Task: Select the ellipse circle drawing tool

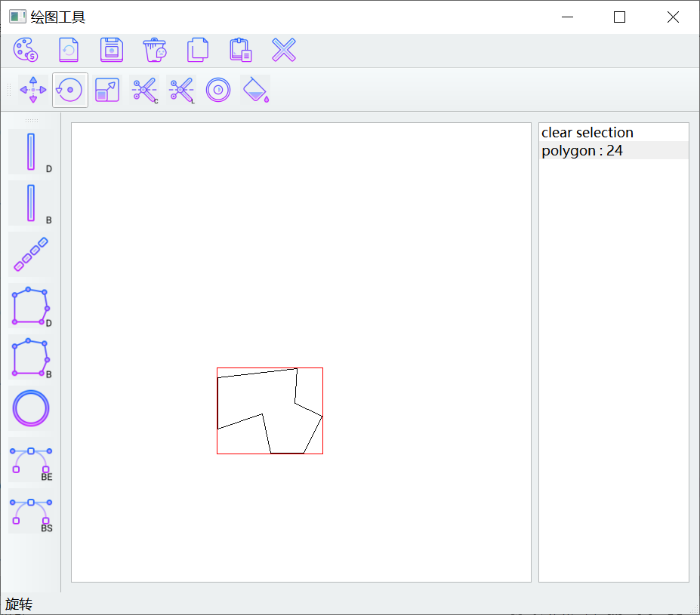Action: pos(31,408)
